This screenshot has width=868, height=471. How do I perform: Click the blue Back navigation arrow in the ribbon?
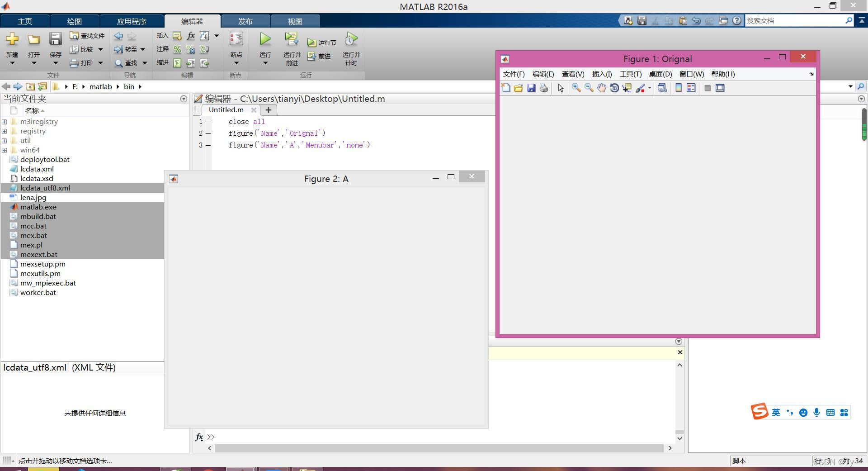(118, 36)
